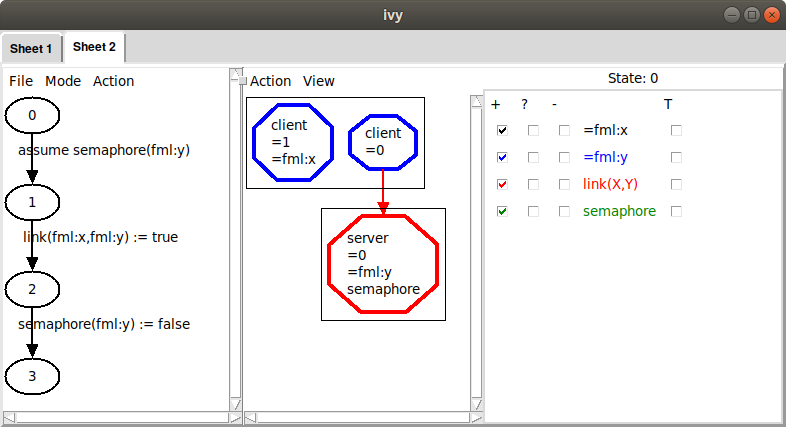Open the Action menu beside View
786x427 pixels.
(271, 81)
